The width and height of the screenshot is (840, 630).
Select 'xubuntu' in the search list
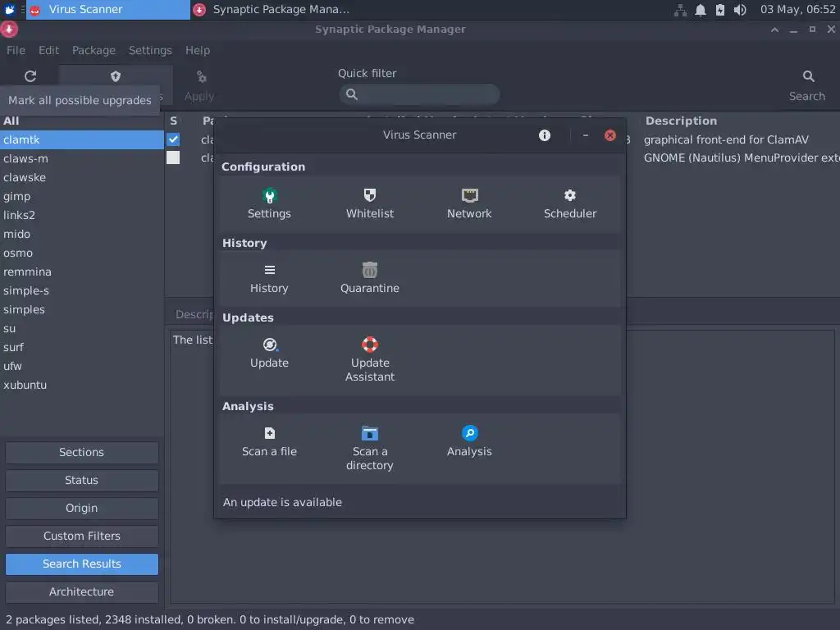pyautogui.click(x=82, y=385)
